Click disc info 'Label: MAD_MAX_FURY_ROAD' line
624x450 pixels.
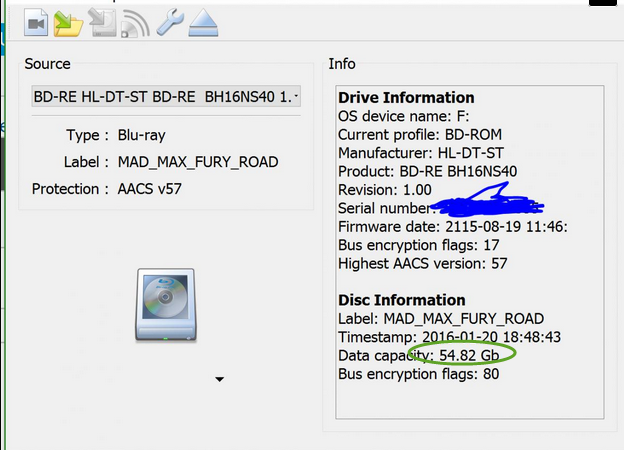pyautogui.click(x=441, y=319)
